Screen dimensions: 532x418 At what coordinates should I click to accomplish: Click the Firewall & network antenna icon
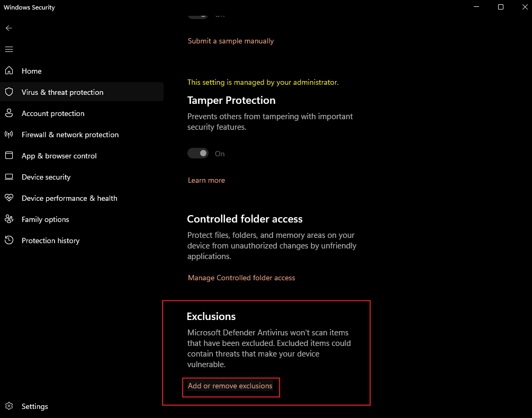(9, 135)
